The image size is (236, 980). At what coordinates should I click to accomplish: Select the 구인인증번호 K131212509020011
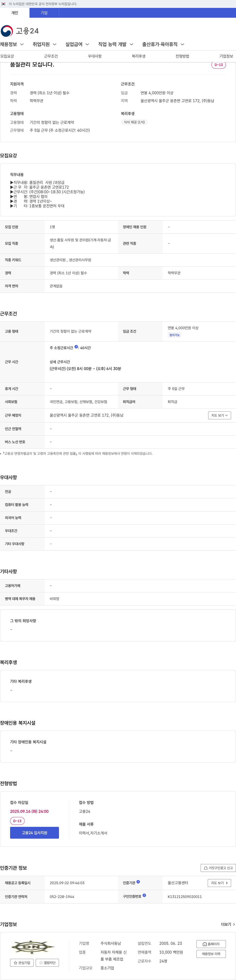pos(185,897)
